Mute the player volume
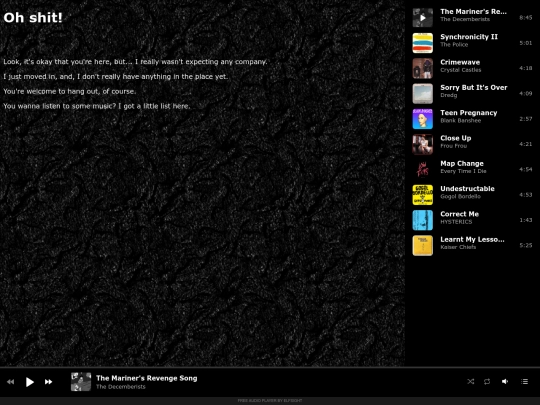The width and height of the screenshot is (540, 405). click(x=505, y=381)
